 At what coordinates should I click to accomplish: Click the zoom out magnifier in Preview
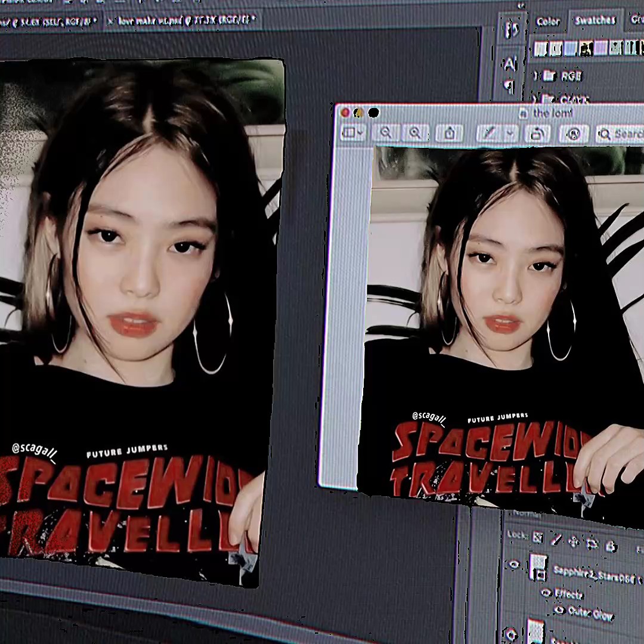click(386, 133)
